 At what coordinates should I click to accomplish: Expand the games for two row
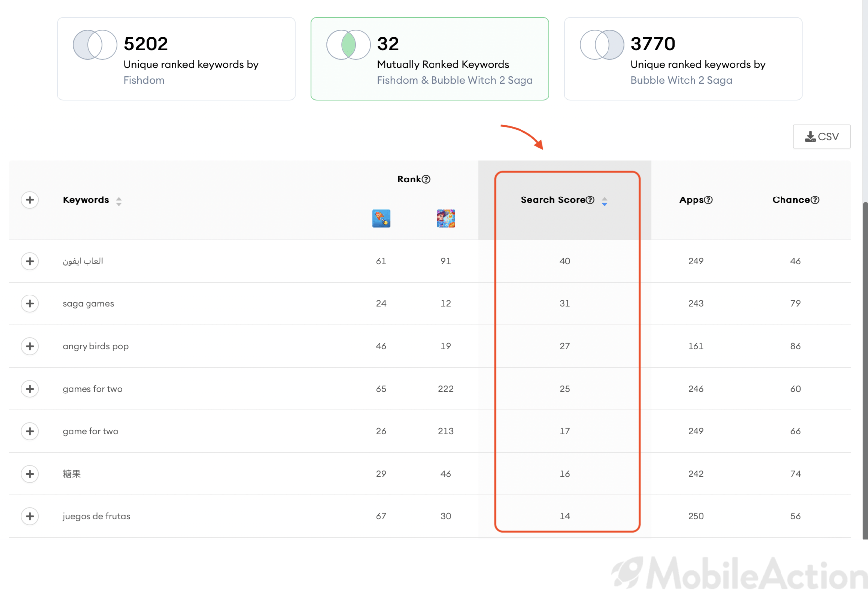point(30,389)
